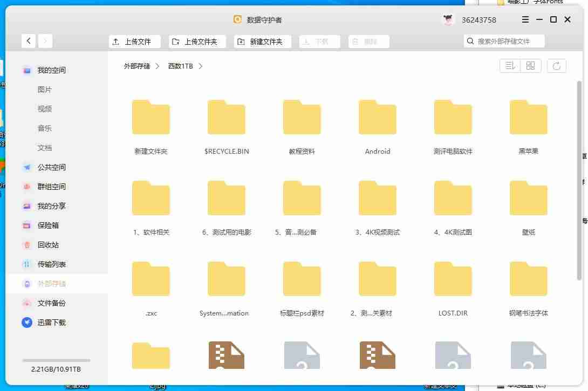Click the greyed-out download button
The height and width of the screenshot is (391, 588).
coord(319,41)
